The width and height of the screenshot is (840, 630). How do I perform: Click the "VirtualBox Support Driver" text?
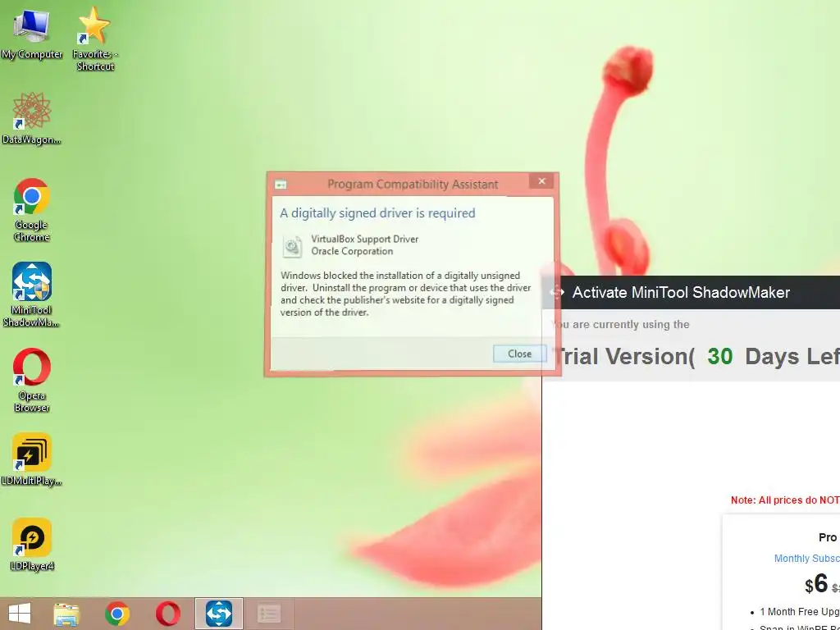[365, 239]
